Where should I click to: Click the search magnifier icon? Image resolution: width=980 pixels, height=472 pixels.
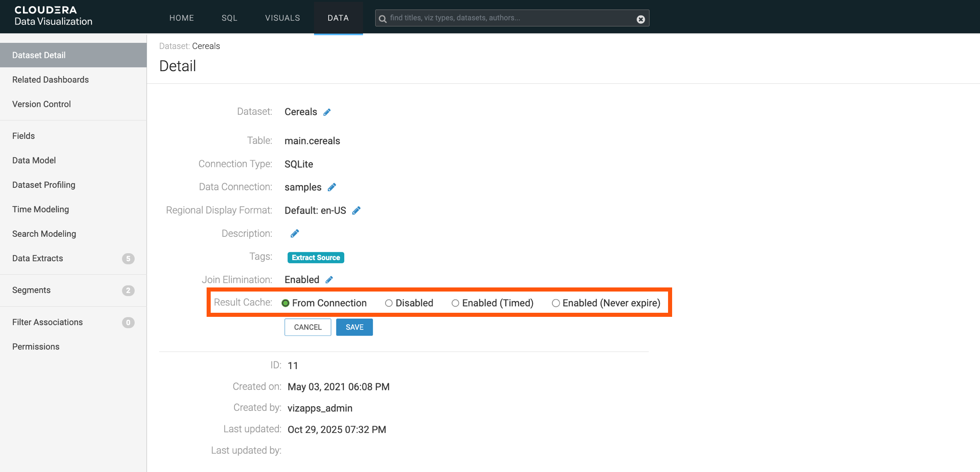[383, 19]
